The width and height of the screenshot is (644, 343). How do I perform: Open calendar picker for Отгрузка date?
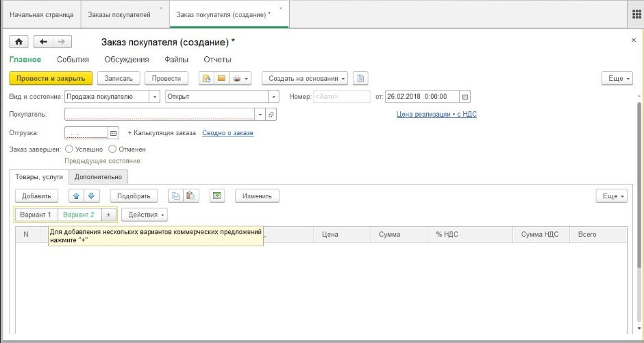(x=114, y=132)
